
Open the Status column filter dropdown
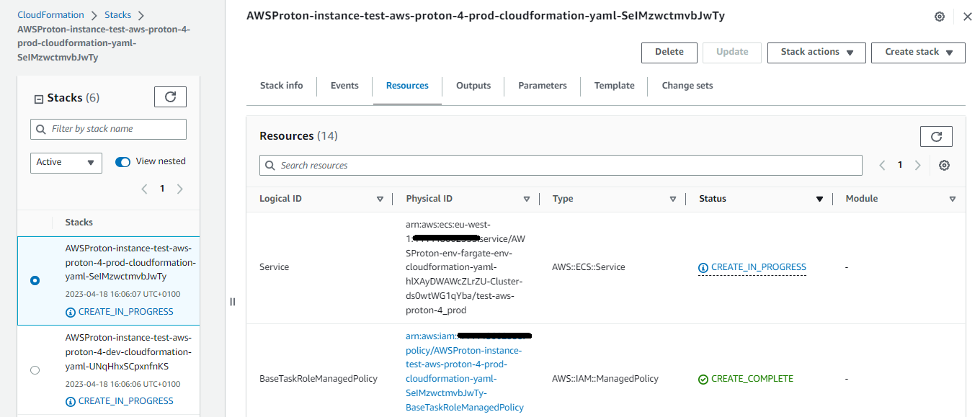point(819,198)
